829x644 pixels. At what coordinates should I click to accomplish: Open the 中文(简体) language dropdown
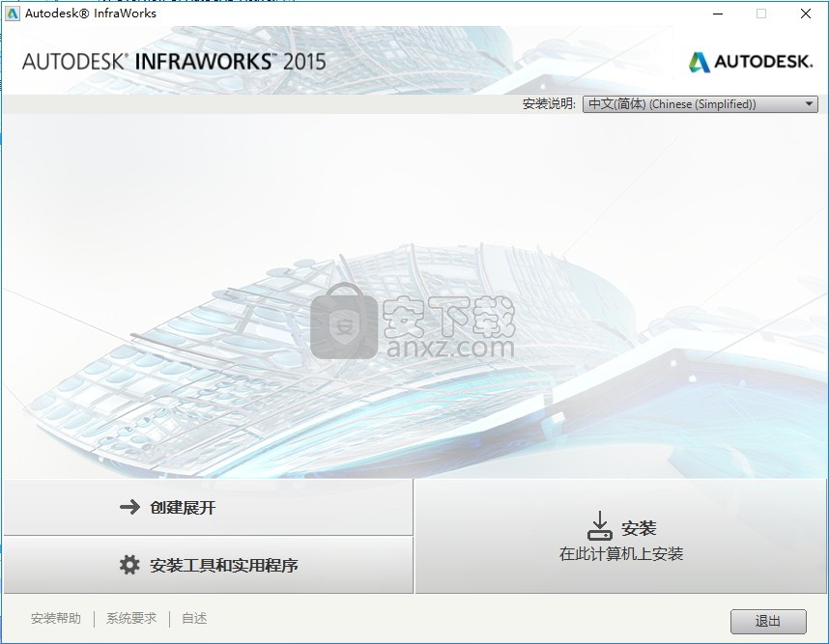click(x=700, y=104)
